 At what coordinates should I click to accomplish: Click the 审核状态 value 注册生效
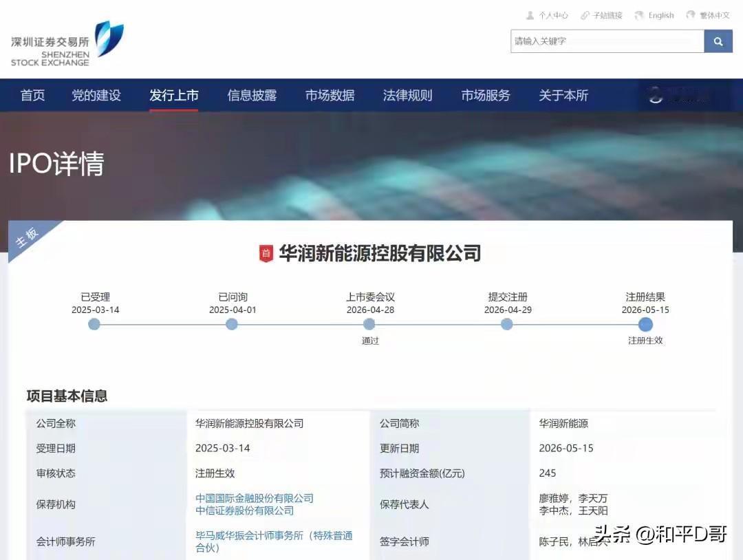215,473
